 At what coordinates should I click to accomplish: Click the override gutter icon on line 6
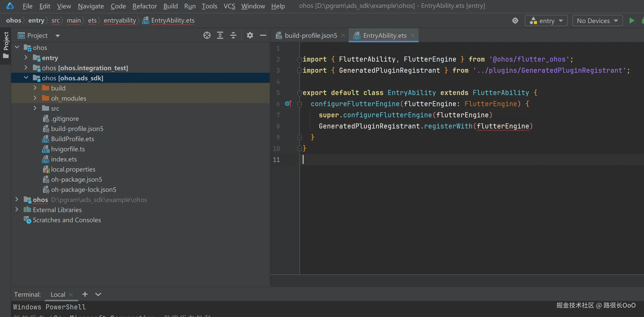[288, 104]
